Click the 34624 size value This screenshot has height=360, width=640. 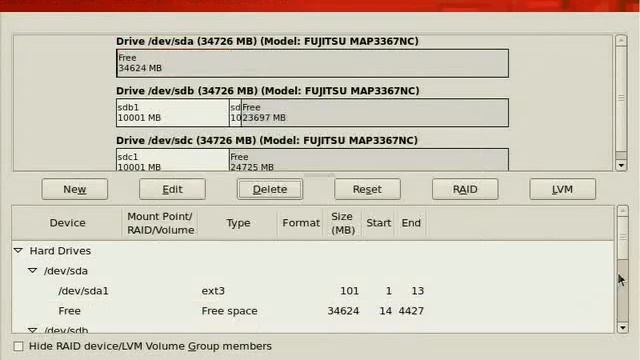(343, 311)
